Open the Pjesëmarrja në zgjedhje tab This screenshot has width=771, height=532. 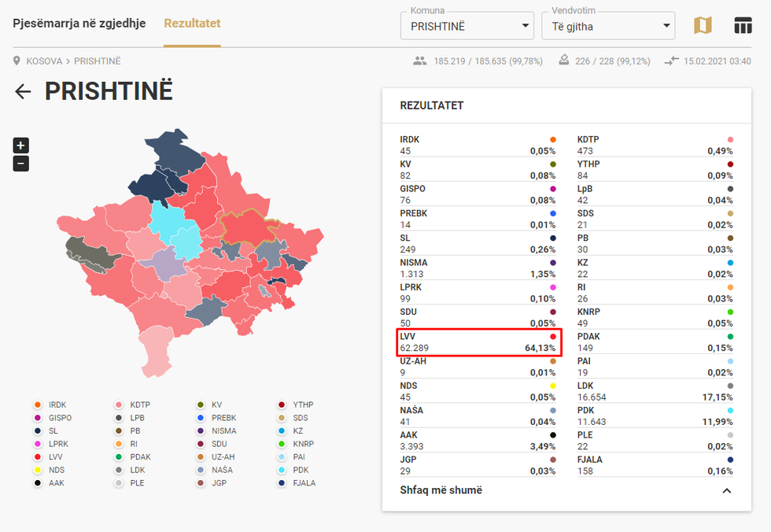pos(79,24)
